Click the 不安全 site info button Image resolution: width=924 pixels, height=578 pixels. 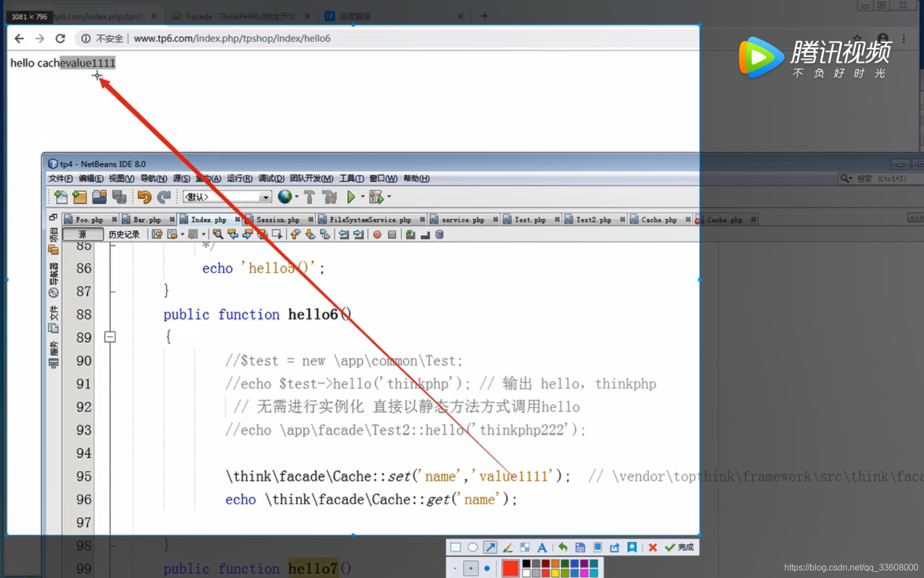[x=102, y=39]
